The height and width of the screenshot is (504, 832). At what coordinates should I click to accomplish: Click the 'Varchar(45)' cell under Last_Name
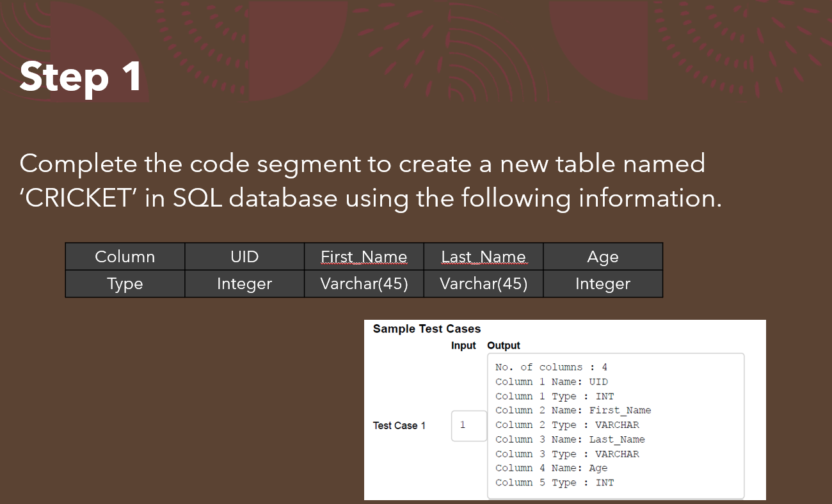(x=483, y=283)
